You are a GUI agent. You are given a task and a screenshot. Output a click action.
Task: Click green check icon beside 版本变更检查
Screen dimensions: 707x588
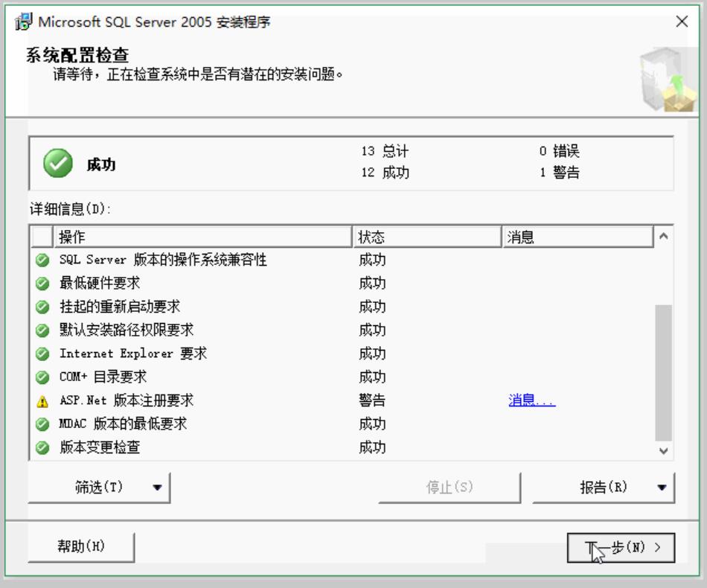tap(42, 448)
